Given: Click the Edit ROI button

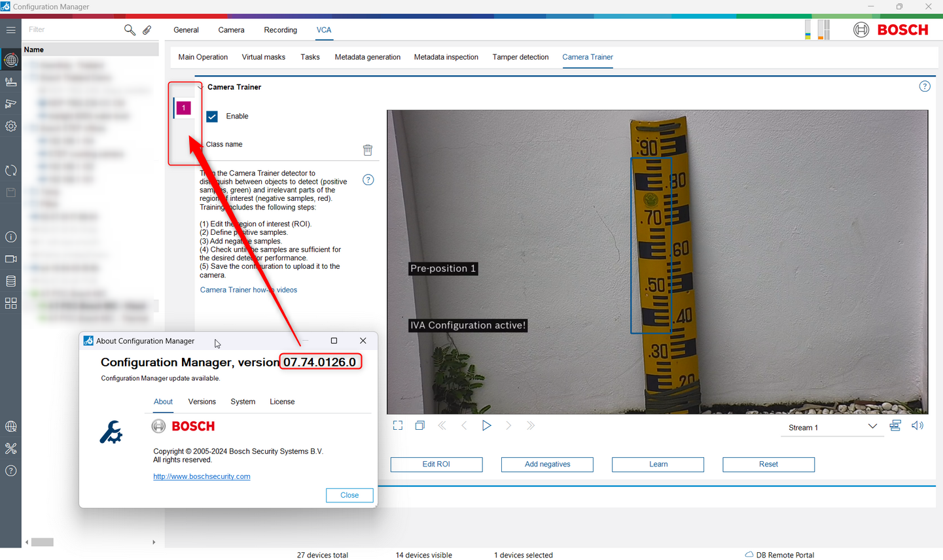Looking at the screenshot, I should pyautogui.click(x=436, y=464).
